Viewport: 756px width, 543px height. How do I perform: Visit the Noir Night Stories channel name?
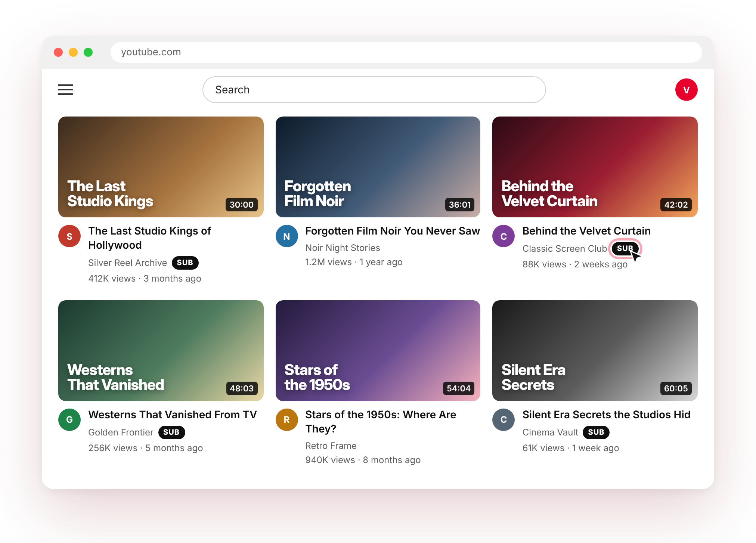tap(343, 248)
